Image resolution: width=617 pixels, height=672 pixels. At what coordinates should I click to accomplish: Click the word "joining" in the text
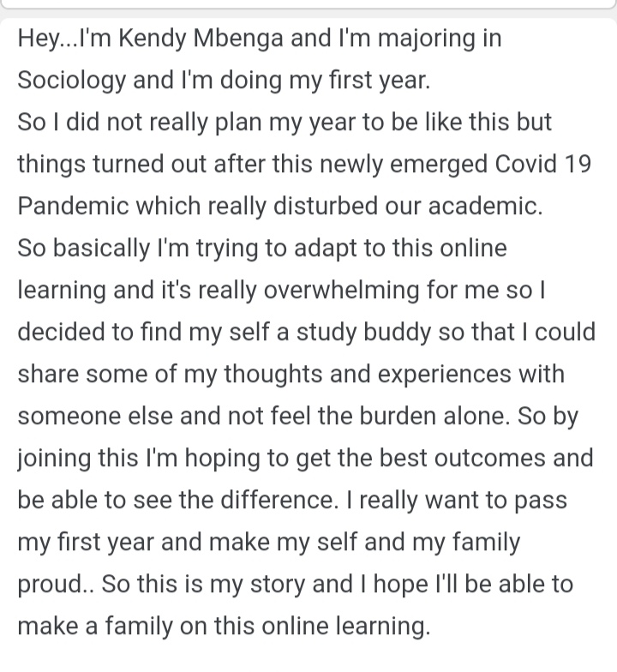pos(54,458)
